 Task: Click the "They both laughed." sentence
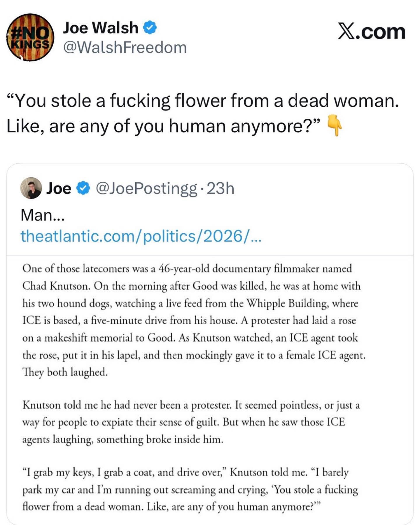[65, 372]
